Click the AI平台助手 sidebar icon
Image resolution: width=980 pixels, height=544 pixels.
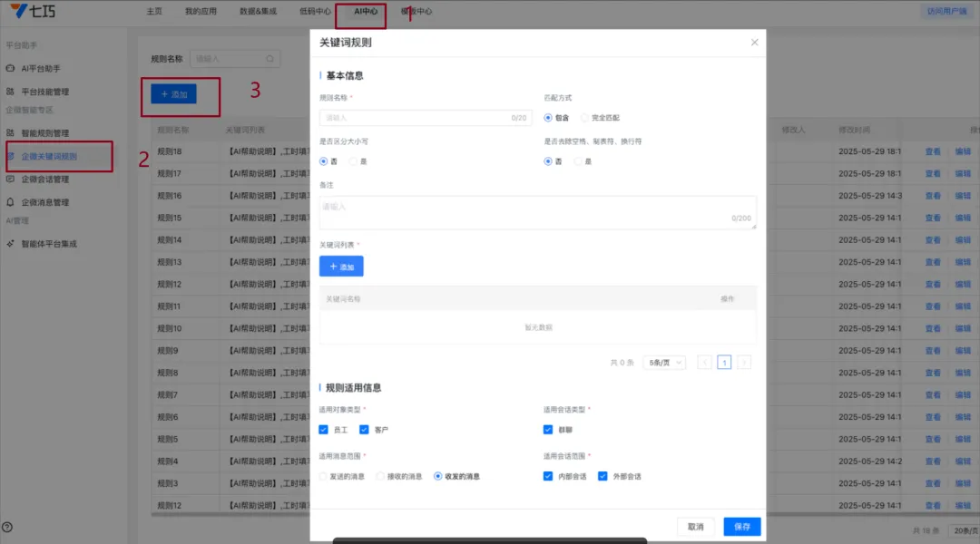click(x=11, y=69)
